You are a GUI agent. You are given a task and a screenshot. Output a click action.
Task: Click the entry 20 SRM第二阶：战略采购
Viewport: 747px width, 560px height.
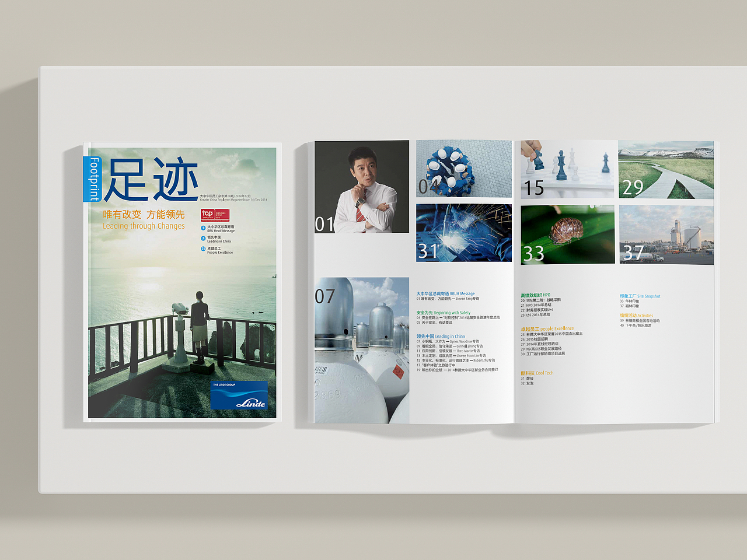(540, 300)
